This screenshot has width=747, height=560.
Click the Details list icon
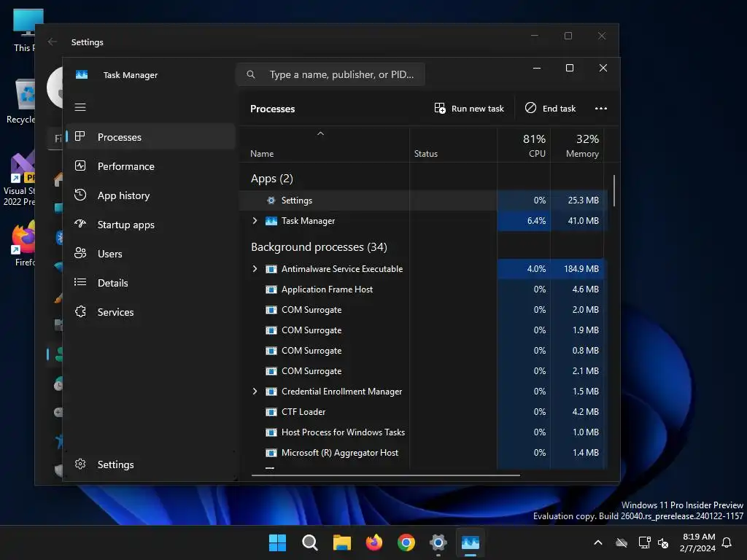80,282
